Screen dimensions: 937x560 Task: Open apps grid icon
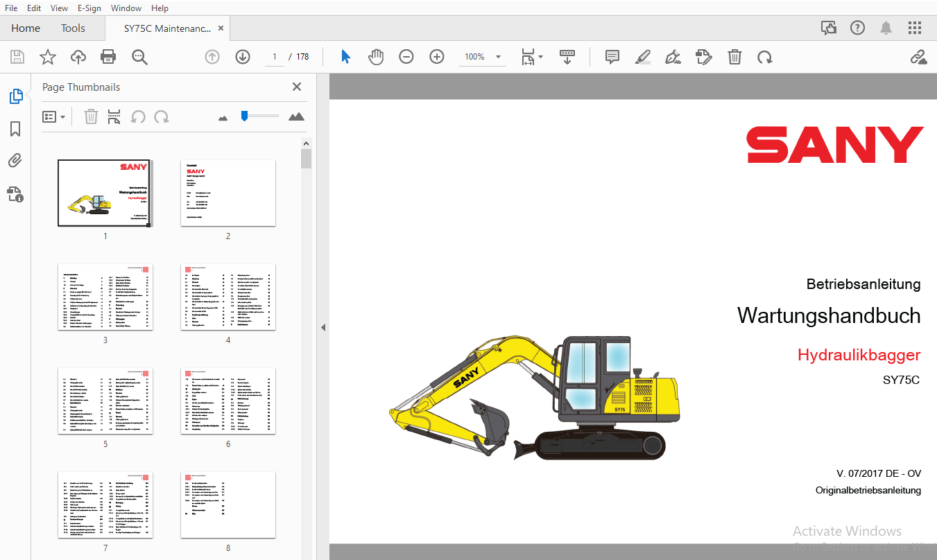pyautogui.click(x=915, y=28)
